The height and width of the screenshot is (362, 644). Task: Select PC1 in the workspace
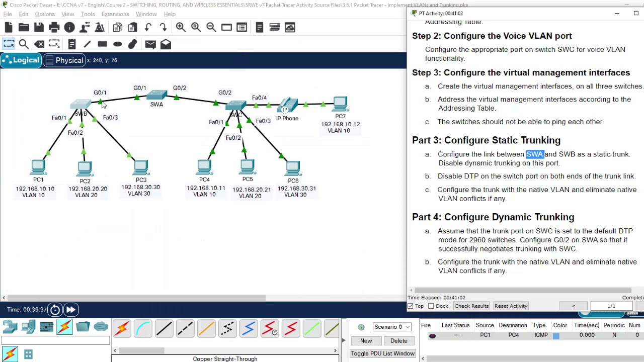pos(38,167)
